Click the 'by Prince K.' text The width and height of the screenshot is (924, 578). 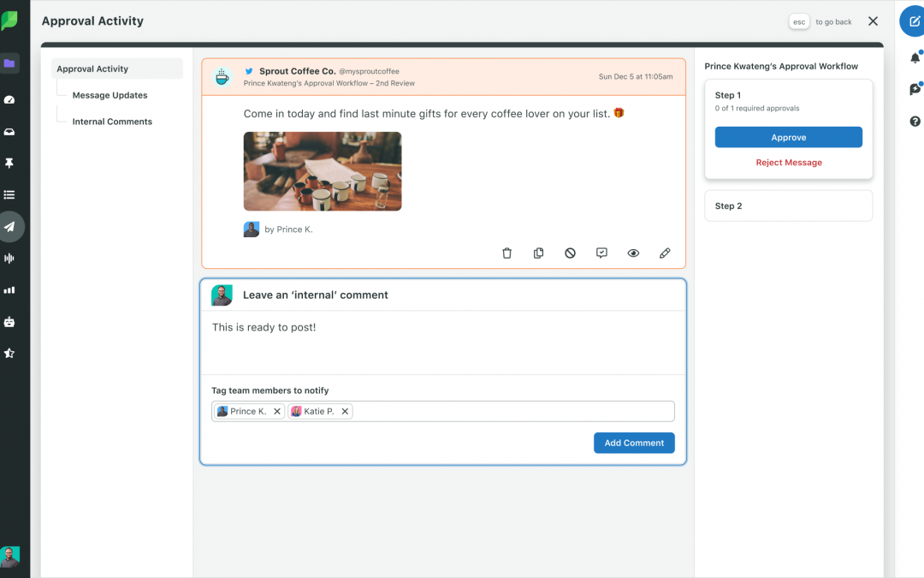pos(289,229)
